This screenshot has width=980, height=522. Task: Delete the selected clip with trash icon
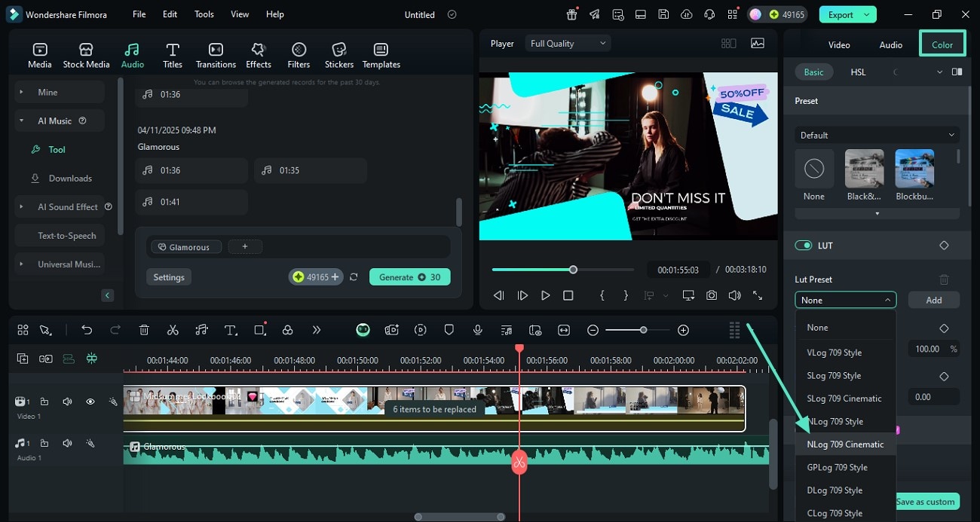(144, 330)
